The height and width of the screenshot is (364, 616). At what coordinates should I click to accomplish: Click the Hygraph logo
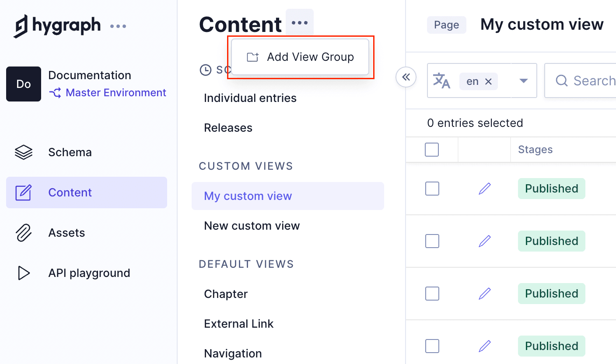[57, 25]
